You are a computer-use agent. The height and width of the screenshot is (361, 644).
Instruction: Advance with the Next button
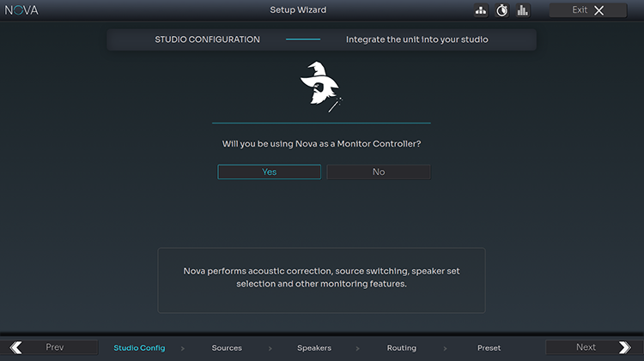(x=594, y=347)
